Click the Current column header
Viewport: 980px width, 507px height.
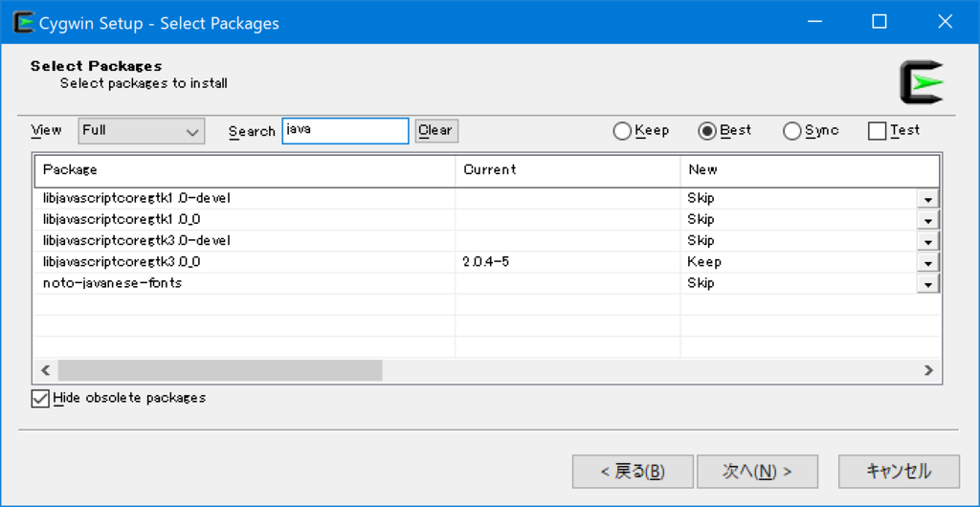(568, 170)
